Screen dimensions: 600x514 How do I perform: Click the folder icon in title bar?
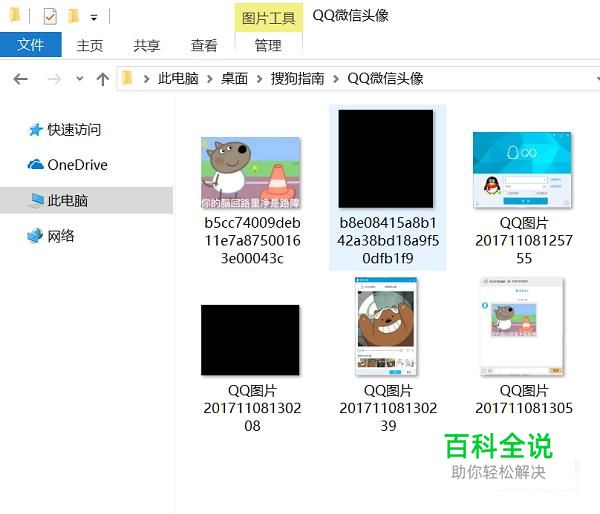[15, 16]
